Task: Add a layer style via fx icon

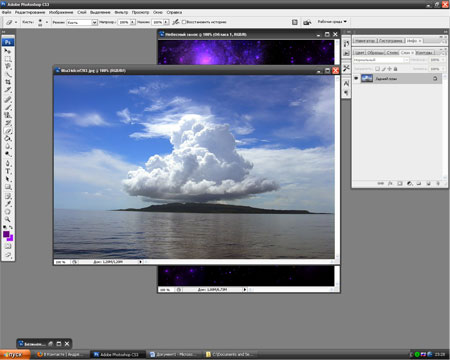Action: [390, 183]
